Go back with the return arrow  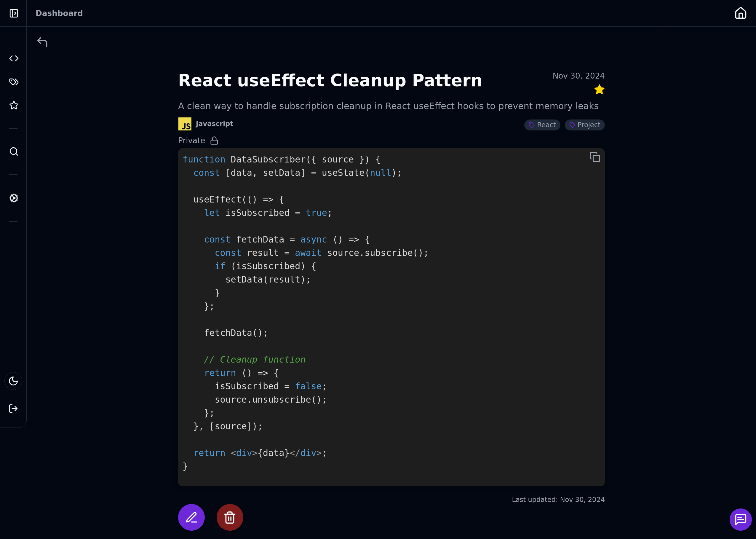(x=42, y=42)
